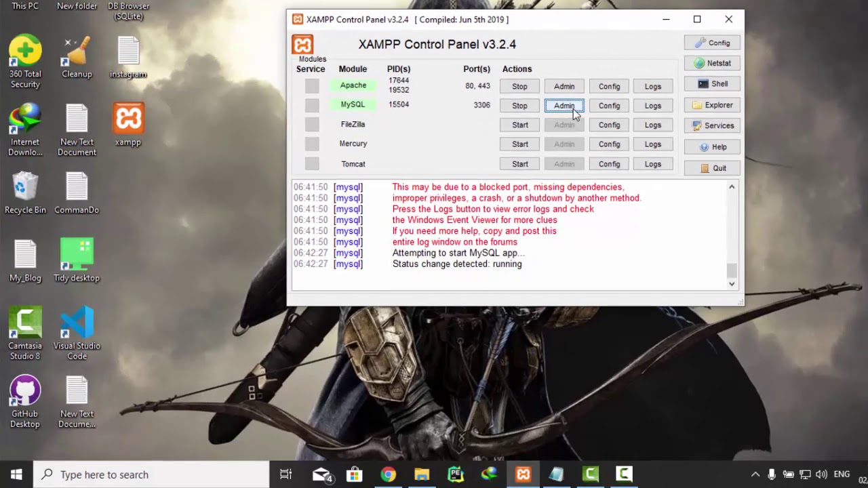This screenshot has width=868, height=488.
Task: Stop the Apache module
Action: [x=519, y=86]
